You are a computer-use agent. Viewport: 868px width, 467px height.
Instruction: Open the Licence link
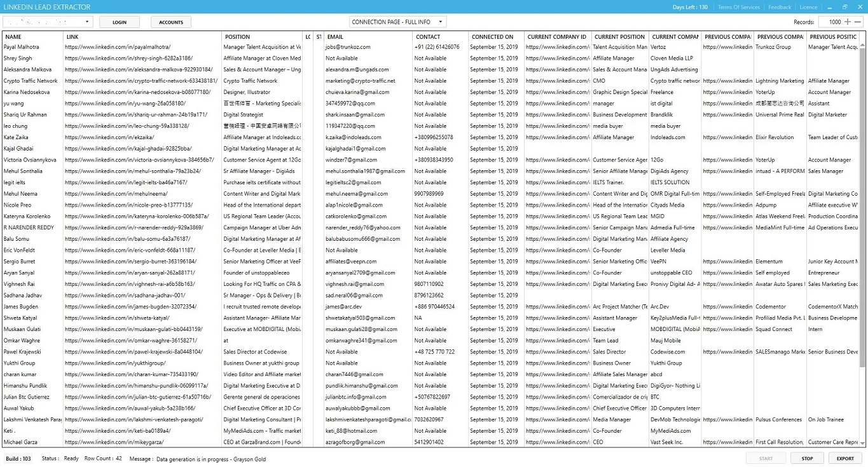click(x=808, y=7)
